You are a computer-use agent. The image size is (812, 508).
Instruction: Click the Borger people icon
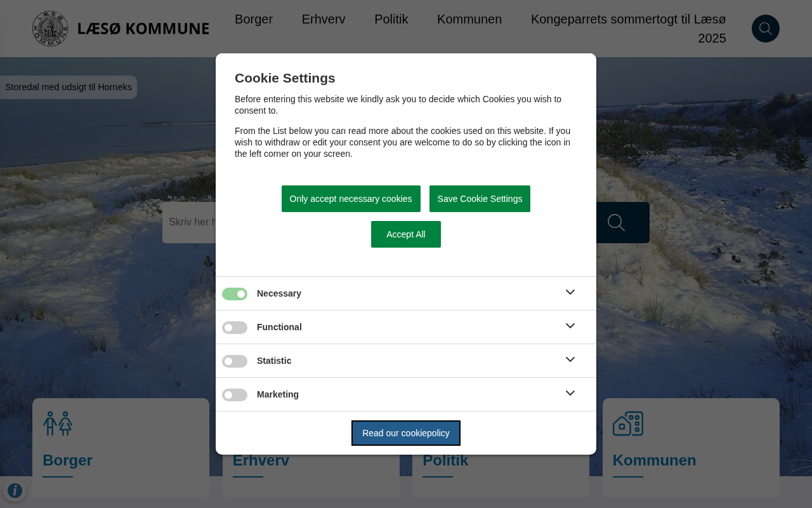(58, 424)
